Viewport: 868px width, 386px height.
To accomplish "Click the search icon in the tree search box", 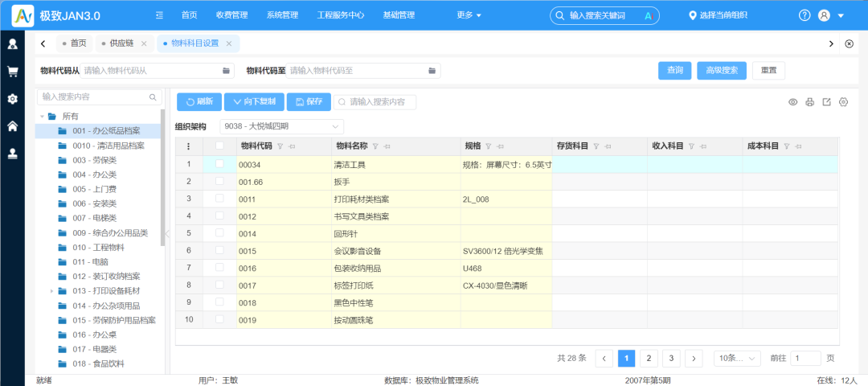I will click(153, 97).
